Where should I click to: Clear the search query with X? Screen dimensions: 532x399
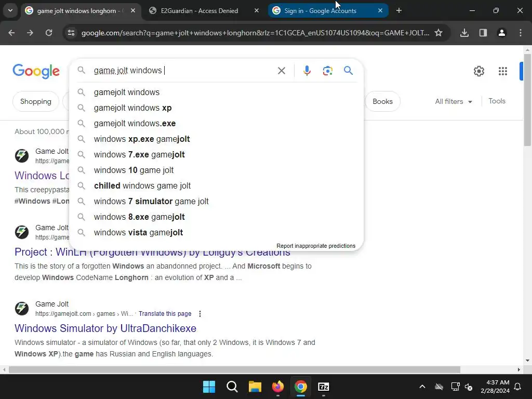pyautogui.click(x=281, y=71)
